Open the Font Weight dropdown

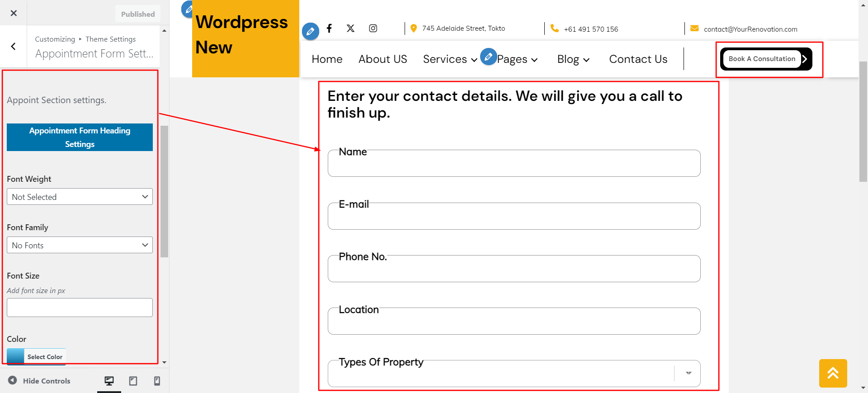tap(80, 197)
